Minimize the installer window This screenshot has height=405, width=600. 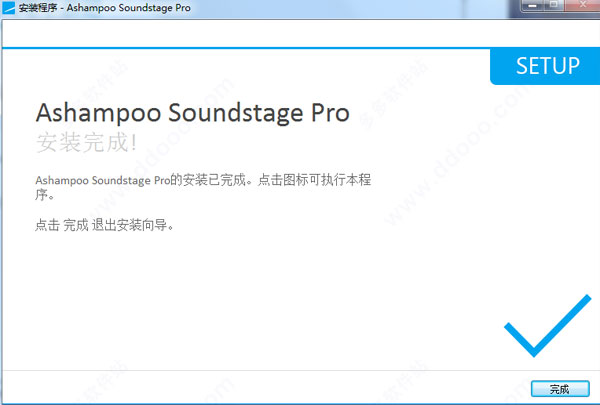click(x=532, y=5)
